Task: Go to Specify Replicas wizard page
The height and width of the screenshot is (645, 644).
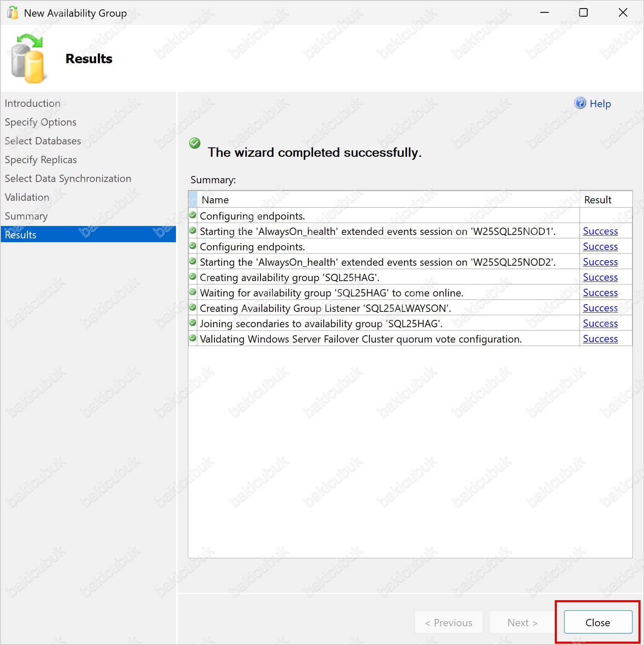Action: (x=41, y=160)
